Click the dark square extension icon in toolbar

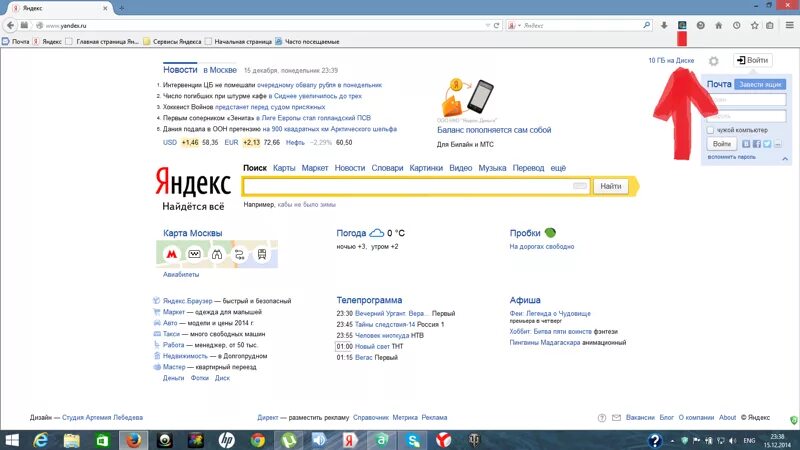pos(682,25)
